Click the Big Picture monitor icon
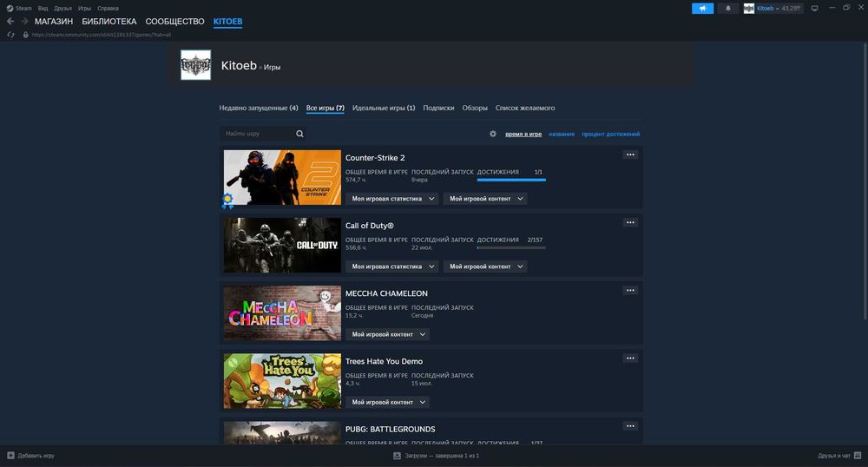Viewport: 868px width, 467px height. 814,9
